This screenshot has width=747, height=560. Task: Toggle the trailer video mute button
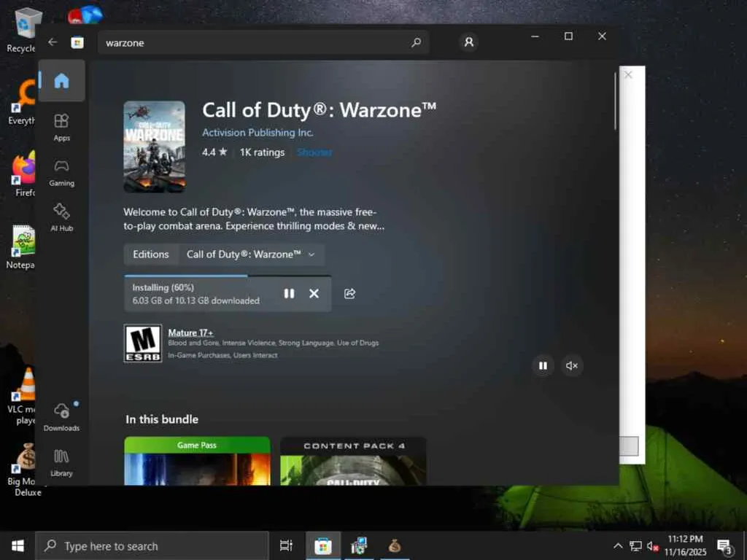click(x=572, y=366)
